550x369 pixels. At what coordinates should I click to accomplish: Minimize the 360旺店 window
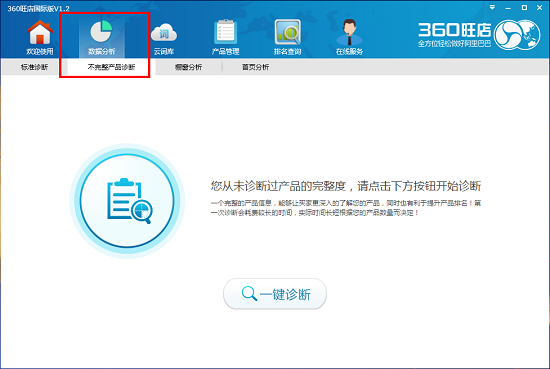click(508, 8)
